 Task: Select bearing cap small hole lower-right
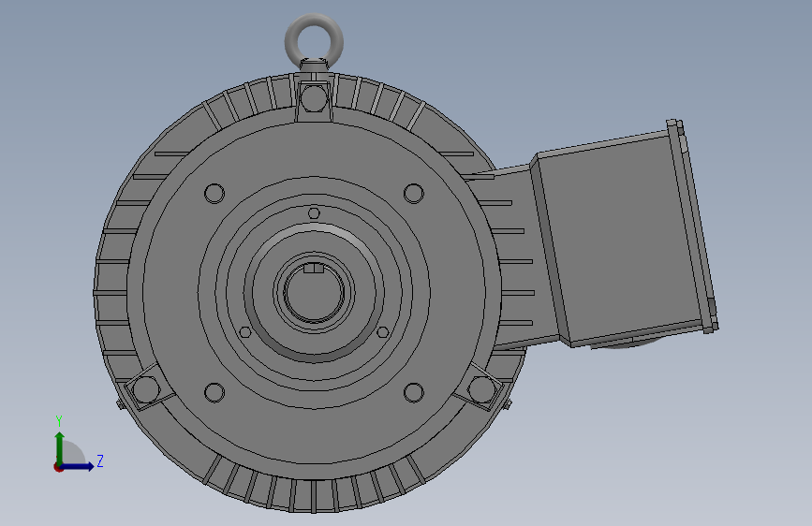(x=383, y=332)
